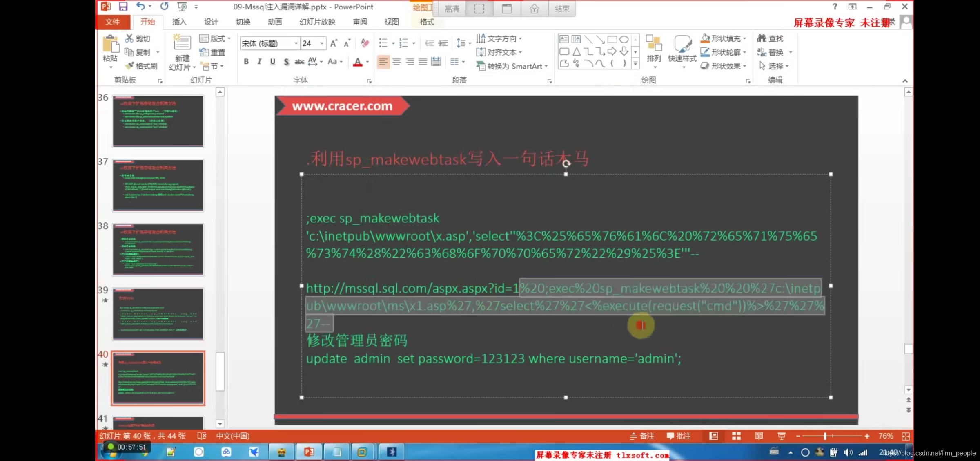Viewport: 980px width, 461px height.
Task: Switch to the Design (设计) tab
Action: [x=211, y=22]
